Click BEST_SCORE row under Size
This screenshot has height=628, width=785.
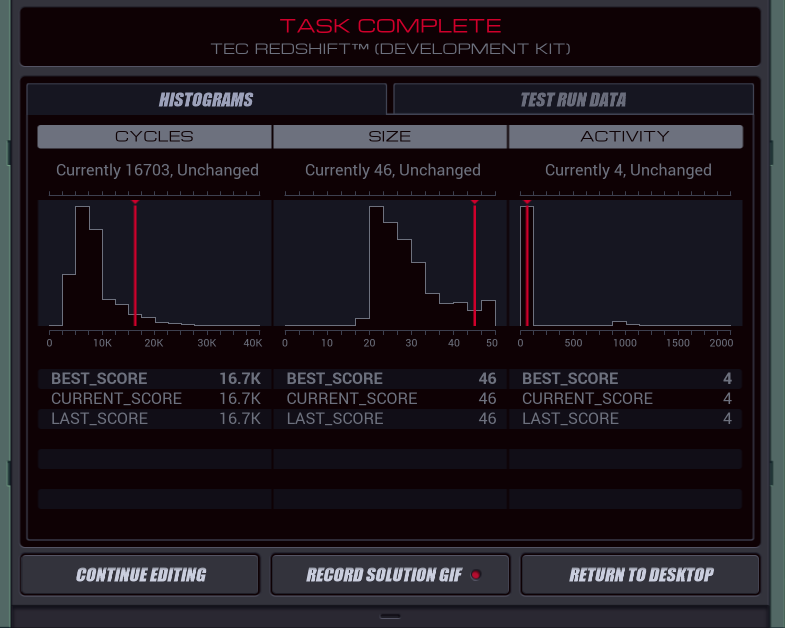(390, 379)
